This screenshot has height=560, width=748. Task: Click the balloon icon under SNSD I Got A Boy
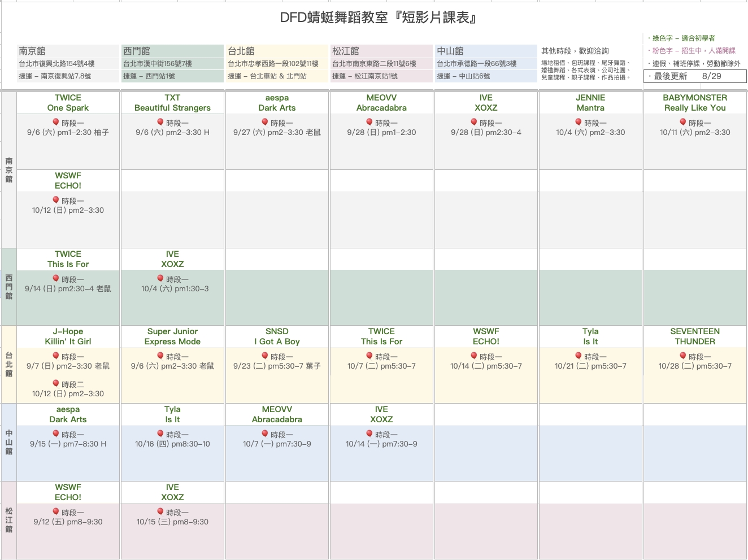(265, 356)
